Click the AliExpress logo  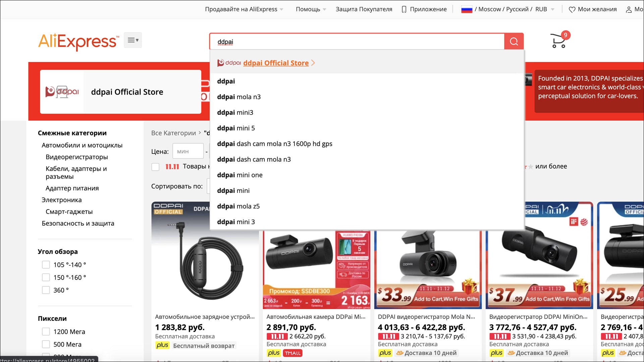click(78, 41)
